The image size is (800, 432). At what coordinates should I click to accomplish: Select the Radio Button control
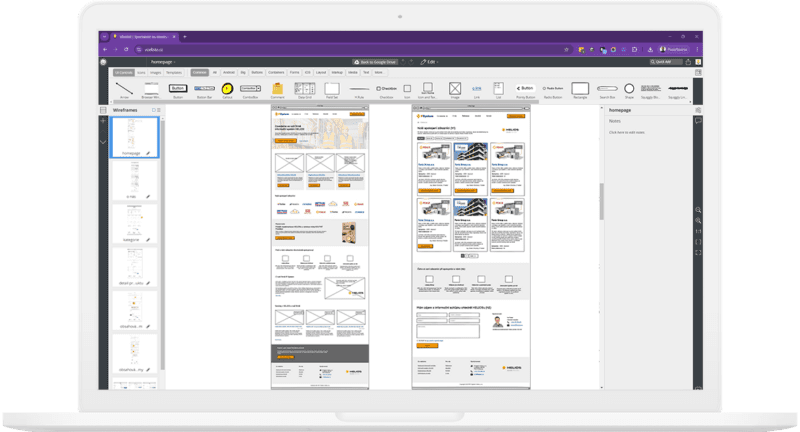click(x=553, y=89)
